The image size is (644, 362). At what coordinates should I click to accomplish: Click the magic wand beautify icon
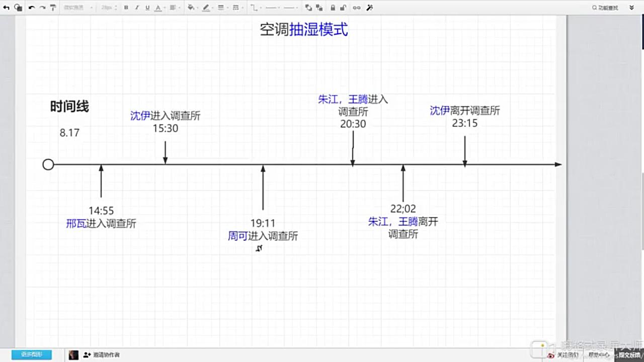pos(369,8)
